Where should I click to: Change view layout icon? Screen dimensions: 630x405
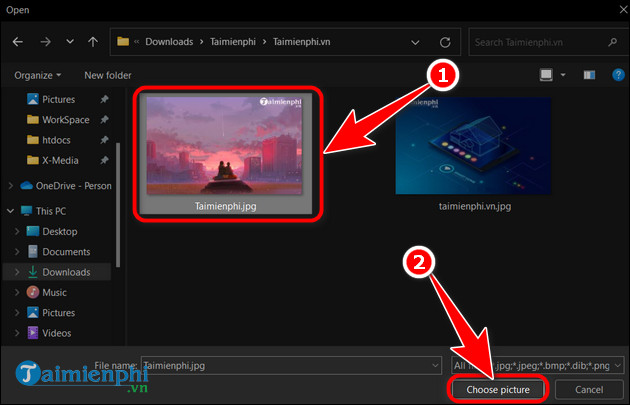point(547,75)
